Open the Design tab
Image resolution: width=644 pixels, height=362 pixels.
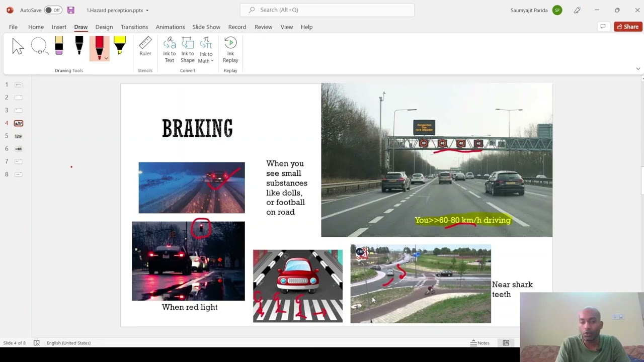point(104,27)
